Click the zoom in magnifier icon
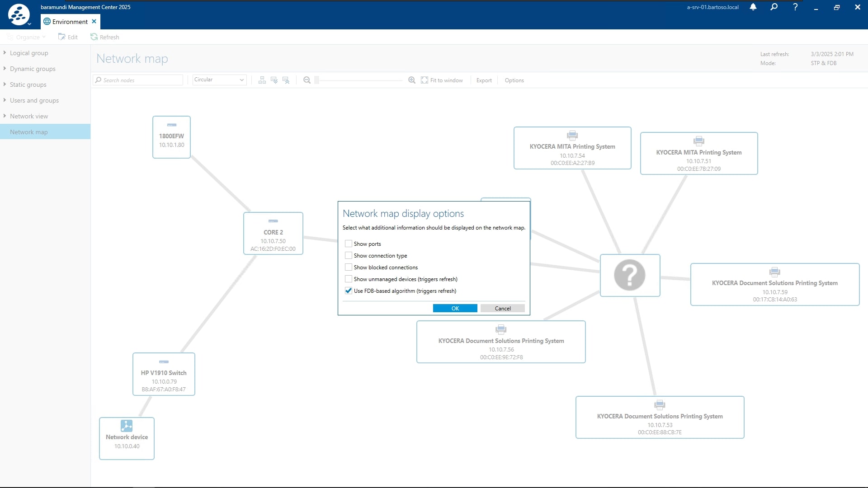 (x=412, y=80)
